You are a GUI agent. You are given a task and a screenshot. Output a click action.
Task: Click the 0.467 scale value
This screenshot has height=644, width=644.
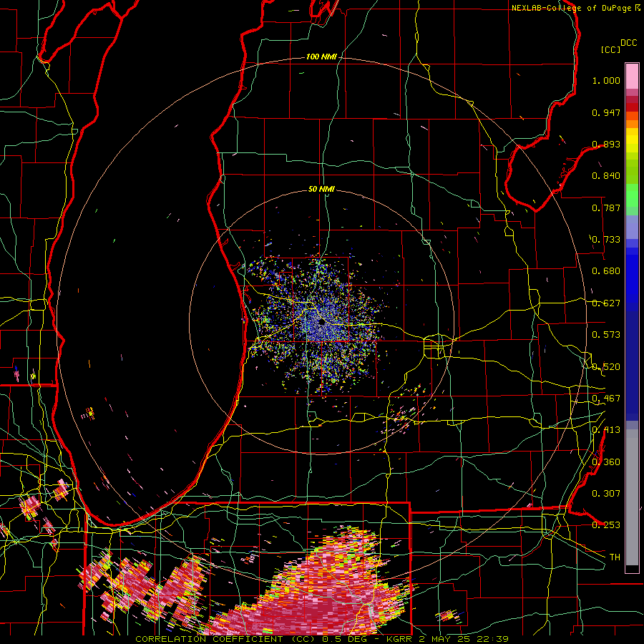pos(606,399)
